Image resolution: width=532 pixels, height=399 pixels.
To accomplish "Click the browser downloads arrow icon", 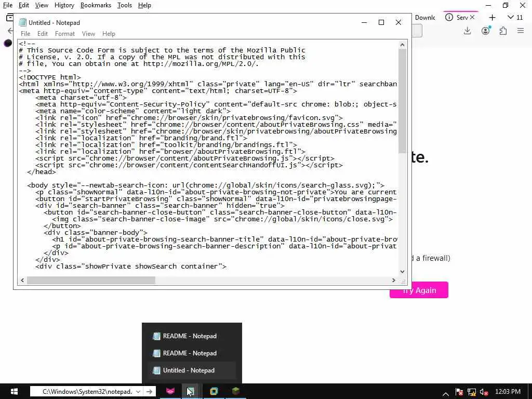I will pos(467,31).
